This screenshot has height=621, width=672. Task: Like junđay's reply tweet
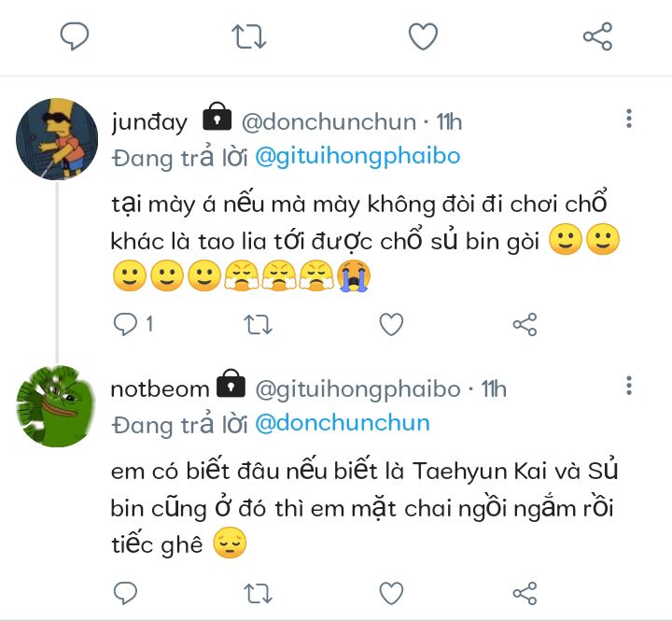391,324
